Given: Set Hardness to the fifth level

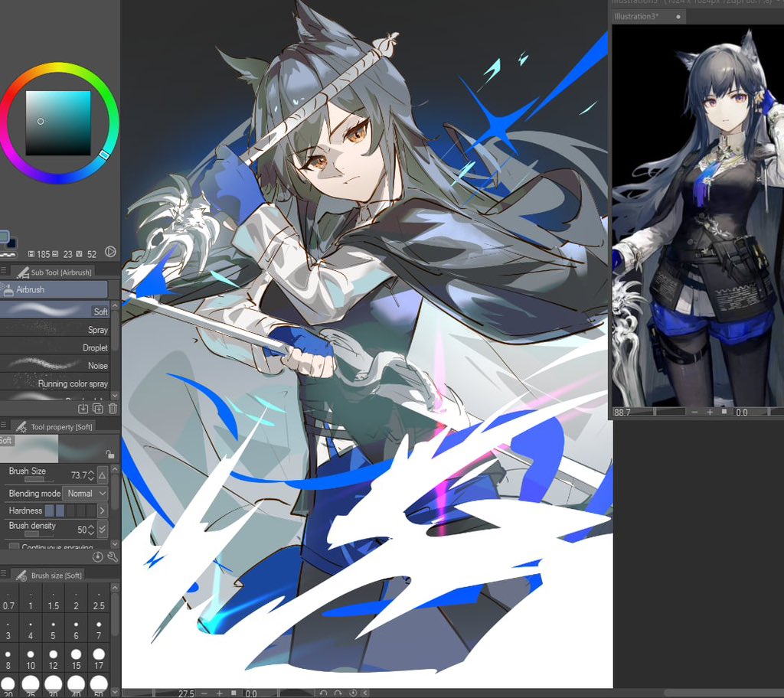Looking at the screenshot, I should [91, 510].
